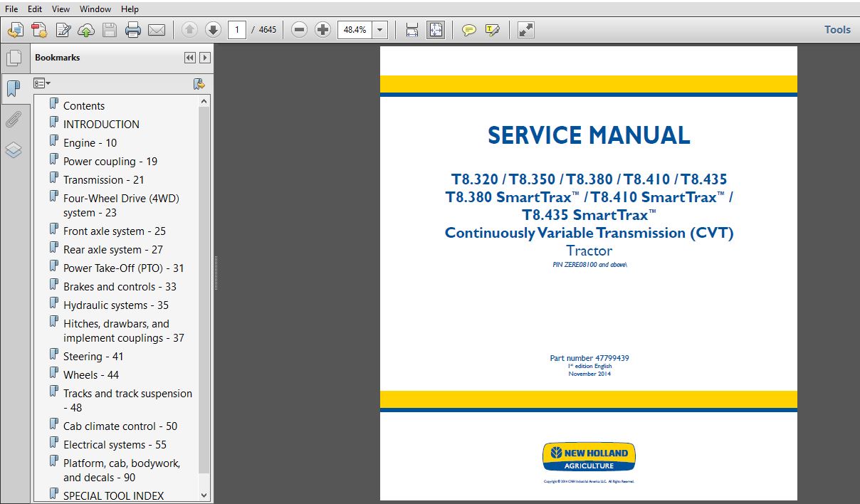Go to previous page with up arrow

coord(189,30)
